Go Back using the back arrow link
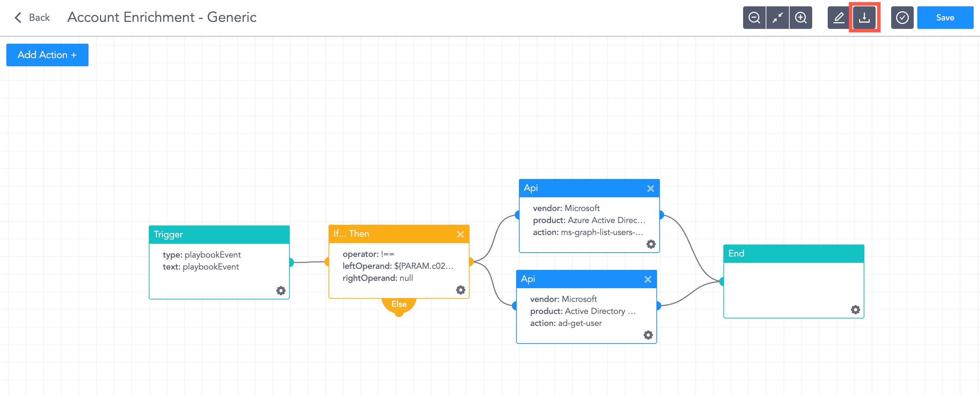The width and height of the screenshot is (980, 396). [32, 18]
